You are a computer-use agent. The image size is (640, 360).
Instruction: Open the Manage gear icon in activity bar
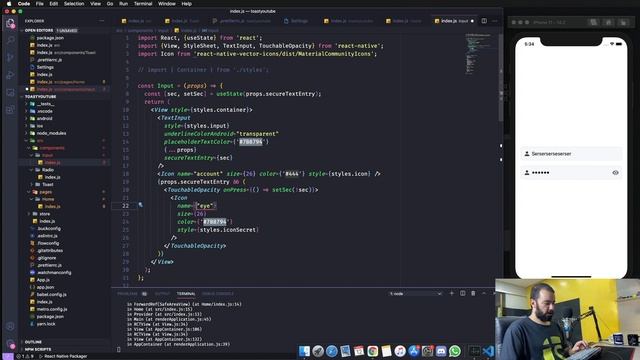10,344
